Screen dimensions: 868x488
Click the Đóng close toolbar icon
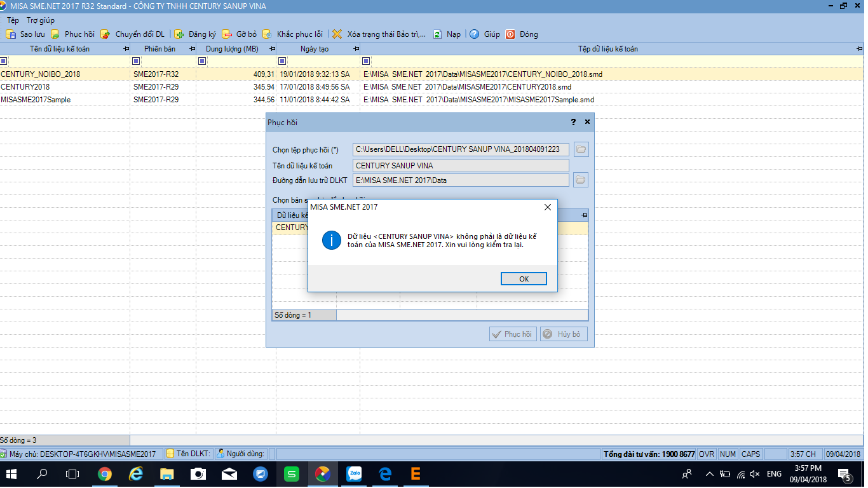click(x=510, y=34)
